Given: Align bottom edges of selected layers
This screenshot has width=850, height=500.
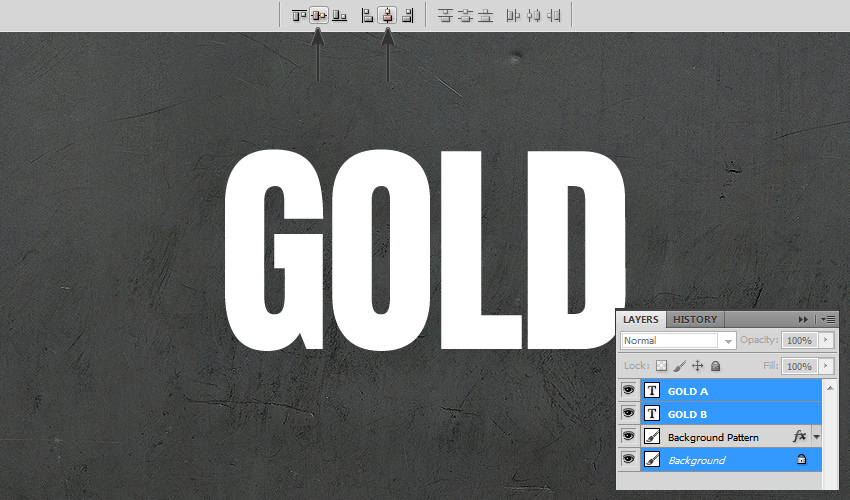Looking at the screenshot, I should pyautogui.click(x=339, y=16).
